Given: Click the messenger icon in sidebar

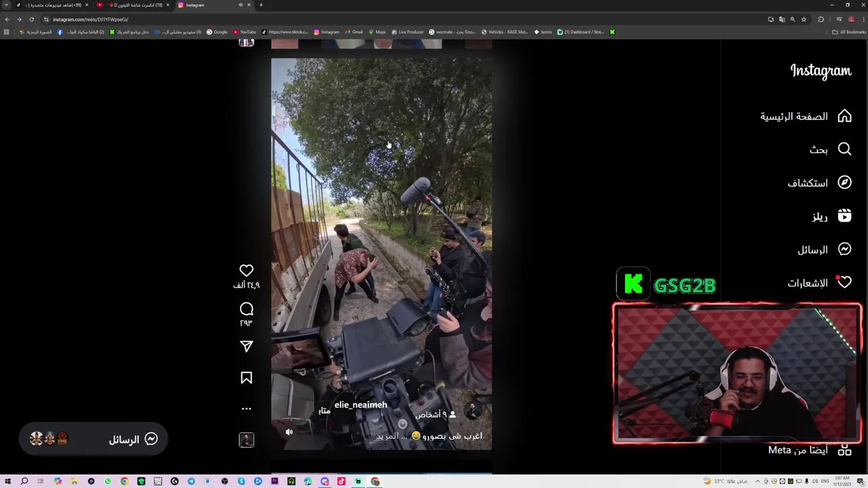Looking at the screenshot, I should pyautogui.click(x=844, y=249).
